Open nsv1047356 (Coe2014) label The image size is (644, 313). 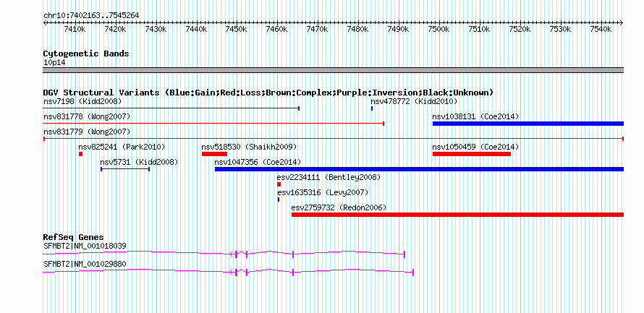258,162
